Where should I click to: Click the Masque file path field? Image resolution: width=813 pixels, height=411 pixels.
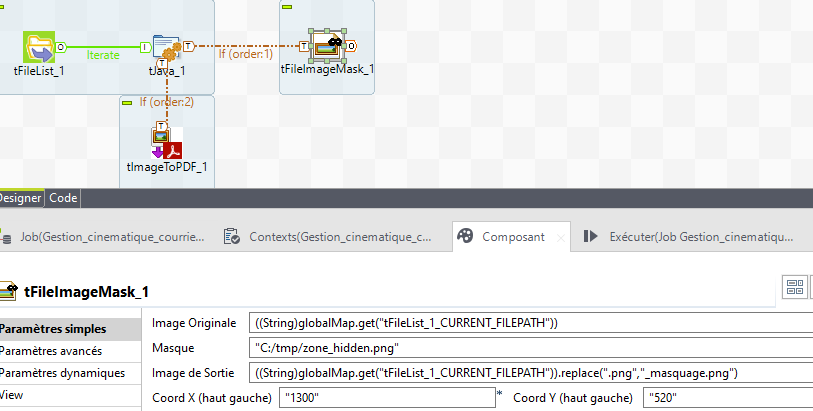pyautogui.click(x=530, y=348)
